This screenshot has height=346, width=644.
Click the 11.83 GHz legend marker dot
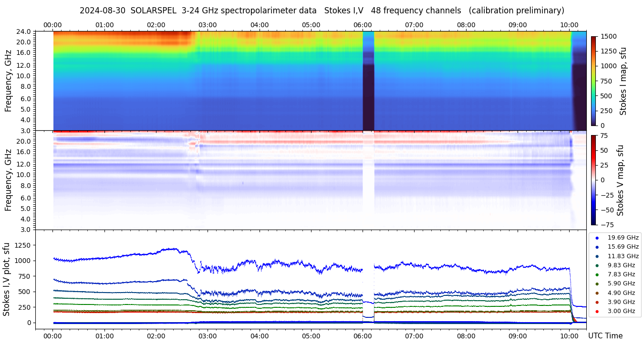click(x=597, y=256)
